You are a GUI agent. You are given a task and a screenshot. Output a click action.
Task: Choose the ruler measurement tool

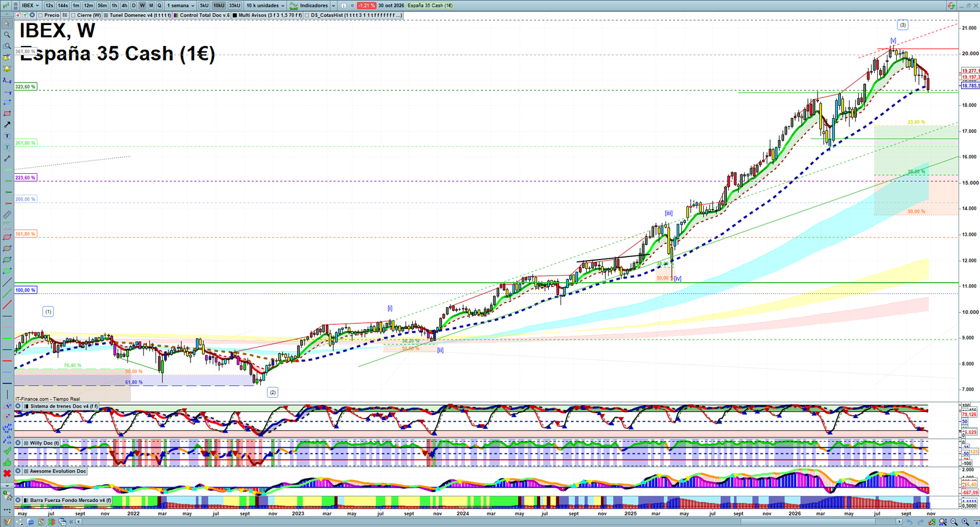(x=7, y=215)
